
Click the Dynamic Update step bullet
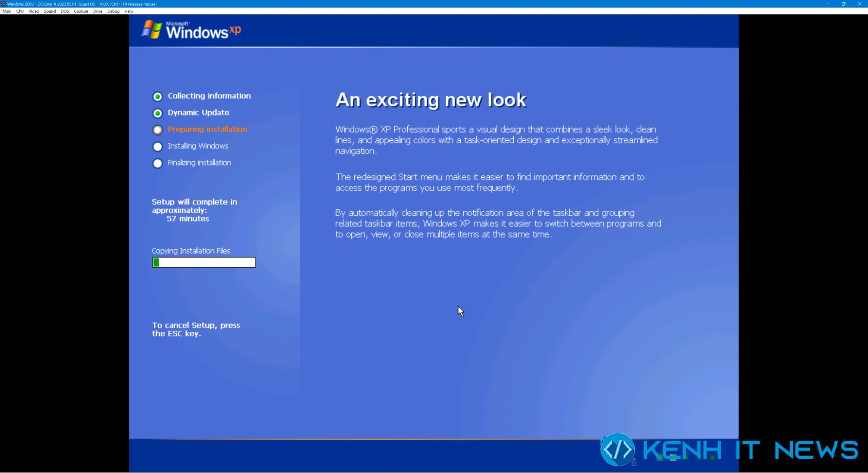click(x=158, y=113)
